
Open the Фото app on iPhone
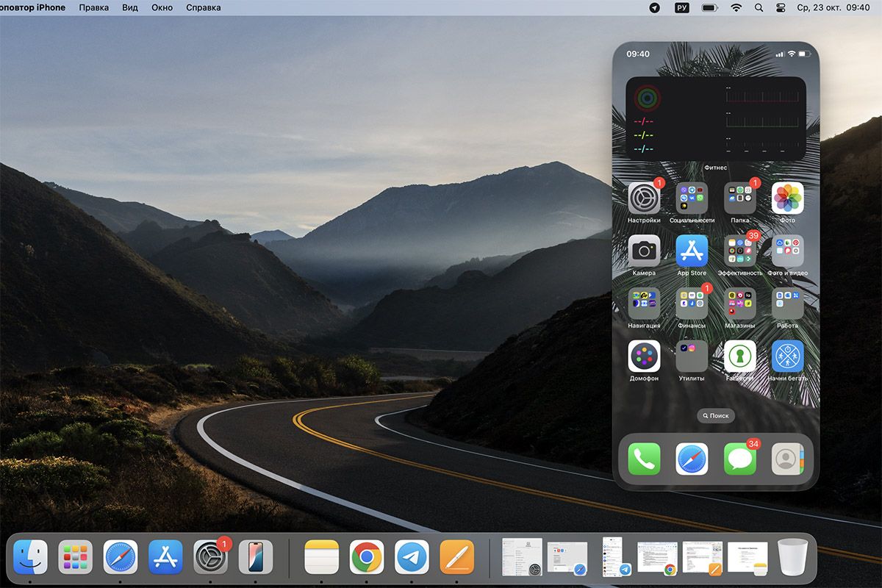click(787, 198)
